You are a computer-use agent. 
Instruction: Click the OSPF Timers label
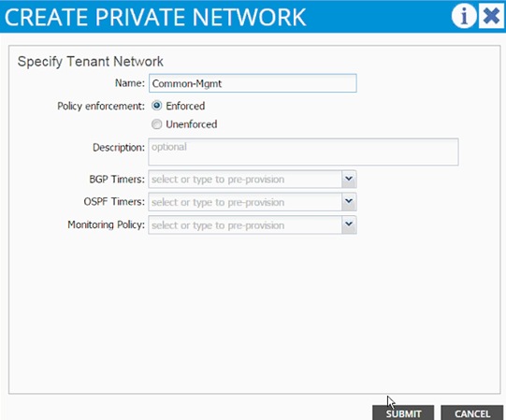pos(114,202)
